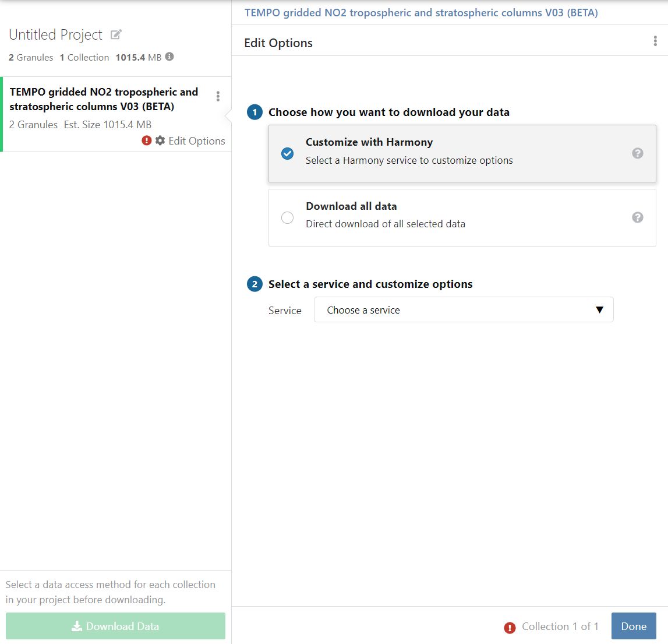Click the Download Data button
This screenshot has width=668, height=644.
coord(115,627)
